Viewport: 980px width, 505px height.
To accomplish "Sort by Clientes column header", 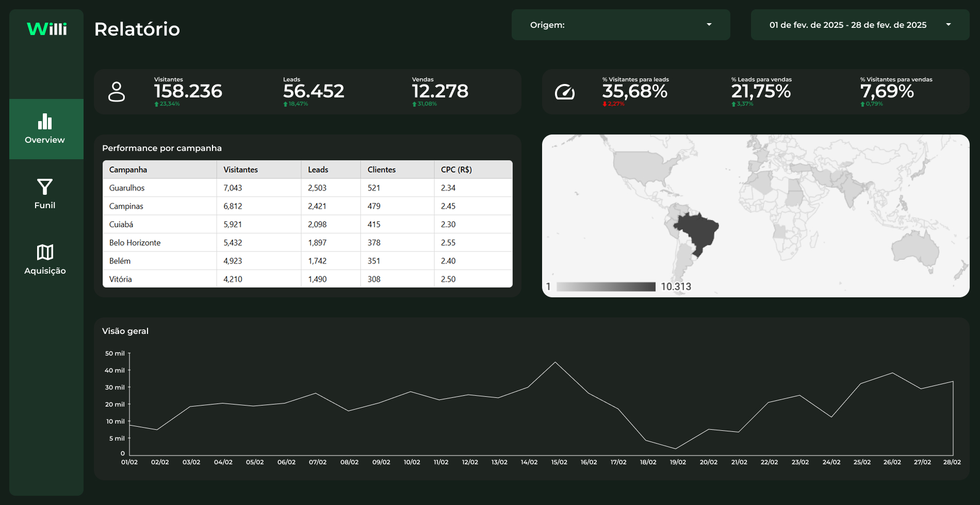I will (x=397, y=170).
